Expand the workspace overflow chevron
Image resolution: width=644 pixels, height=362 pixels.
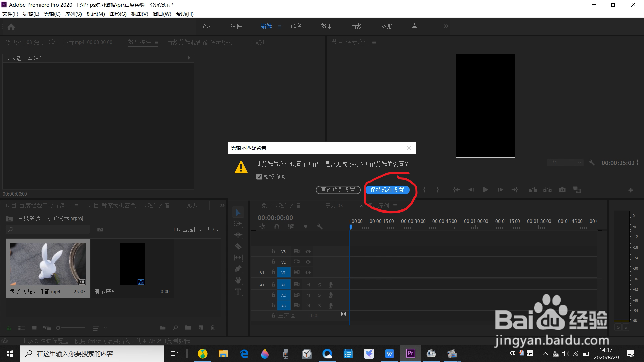pyautogui.click(x=446, y=26)
